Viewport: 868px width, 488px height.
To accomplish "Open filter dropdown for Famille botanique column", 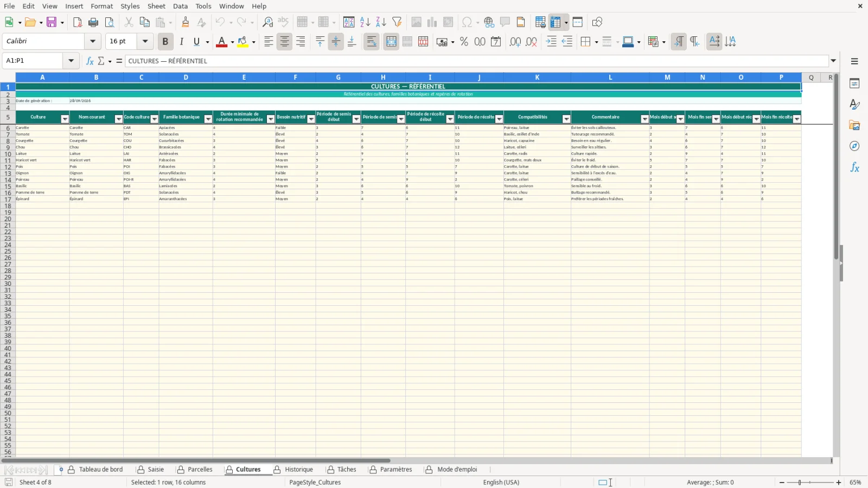I will point(208,119).
